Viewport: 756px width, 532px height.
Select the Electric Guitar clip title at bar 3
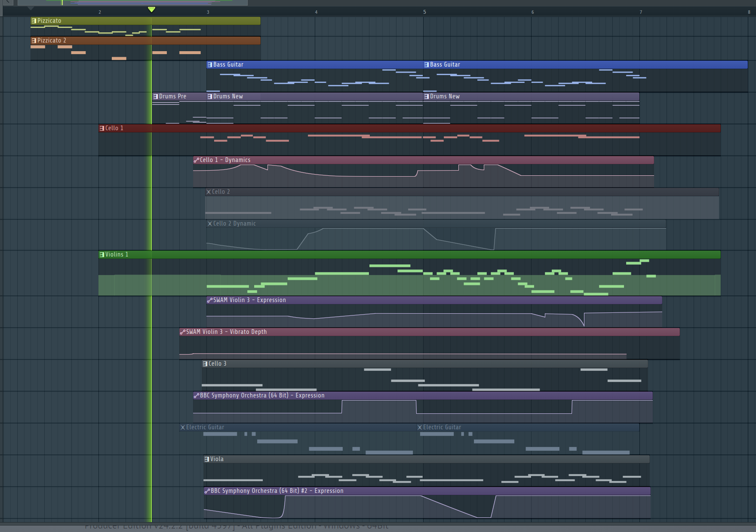tap(205, 427)
